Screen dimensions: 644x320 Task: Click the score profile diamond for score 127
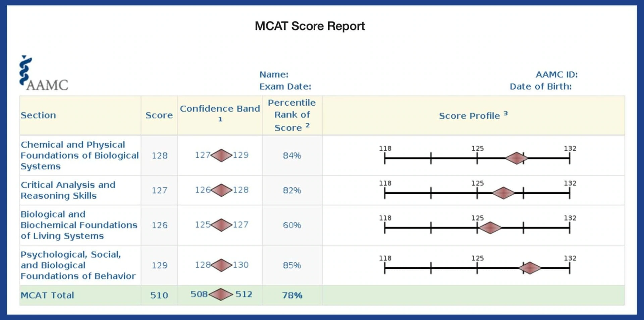[503, 193]
